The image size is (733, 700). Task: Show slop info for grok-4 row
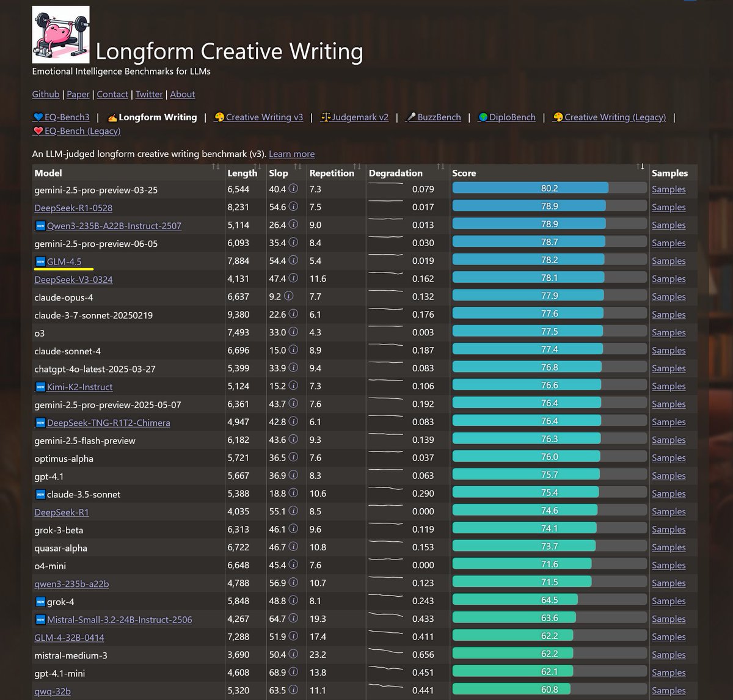coord(293,600)
